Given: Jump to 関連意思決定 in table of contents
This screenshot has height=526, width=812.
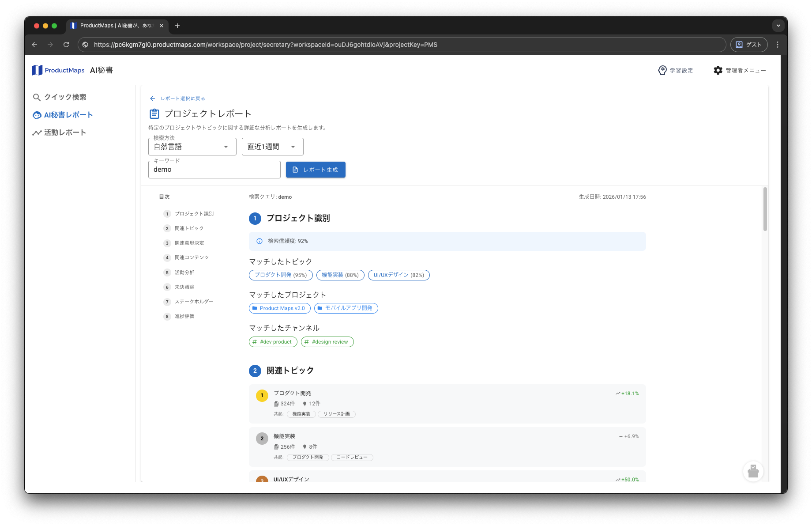Looking at the screenshot, I should (x=189, y=243).
